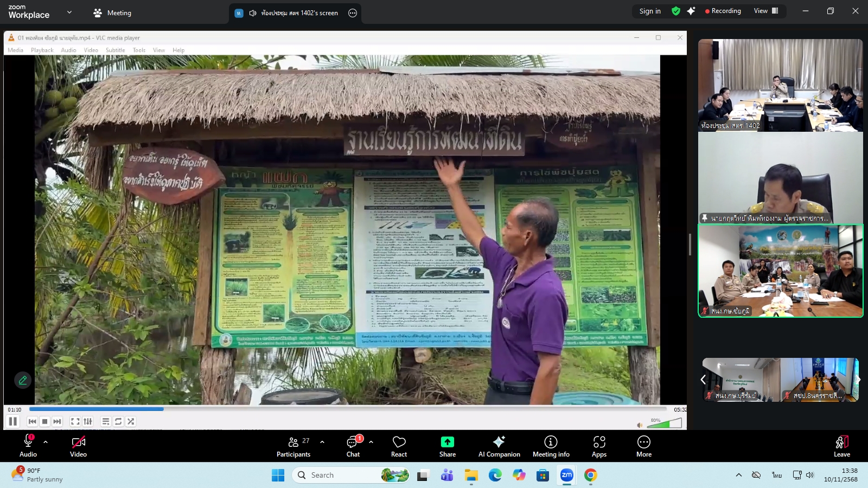Toggle loop in VLC player controls
Image resolution: width=868 pixels, height=488 pixels.
[118, 421]
